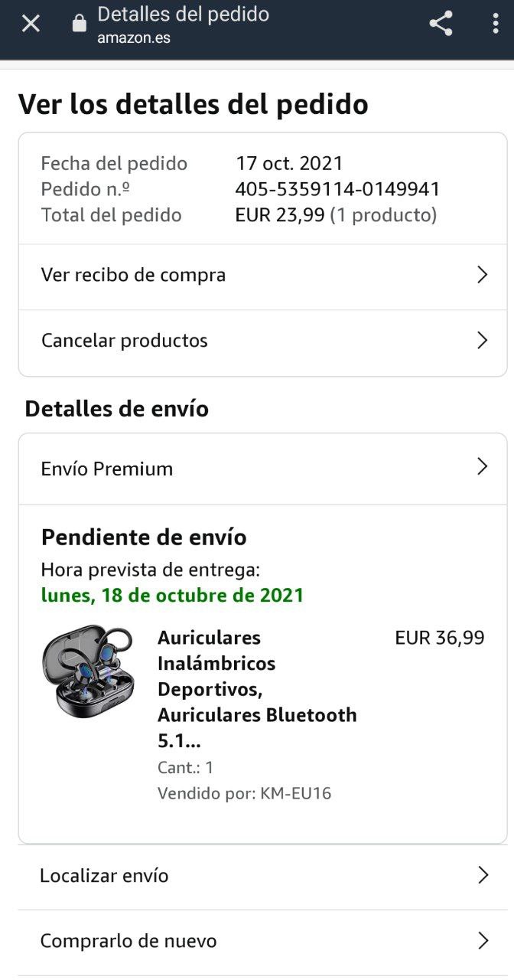Open the Envío Premium shipping details
Image resolution: width=514 pixels, height=980 pixels.
(262, 469)
